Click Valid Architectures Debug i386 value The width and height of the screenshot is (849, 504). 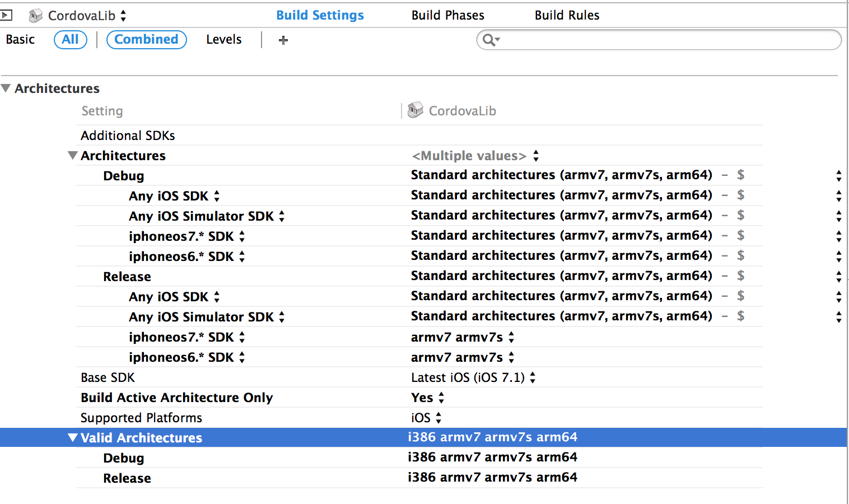click(492, 457)
